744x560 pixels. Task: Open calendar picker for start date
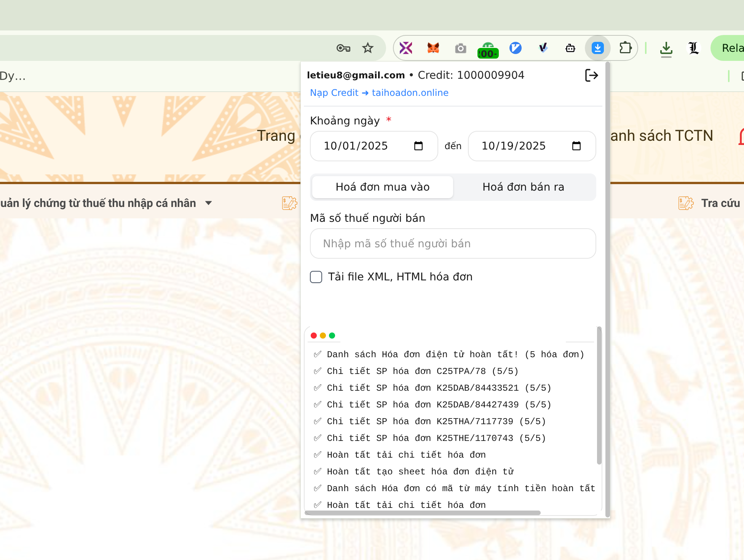click(x=418, y=146)
